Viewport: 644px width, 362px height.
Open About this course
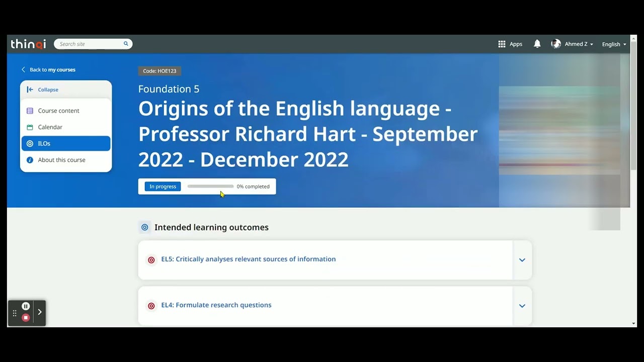pos(66,160)
